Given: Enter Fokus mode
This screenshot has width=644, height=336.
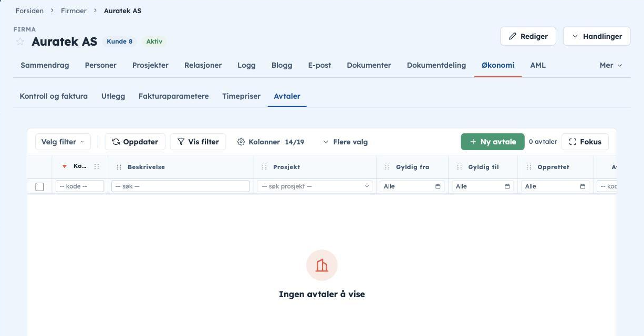Looking at the screenshot, I should pyautogui.click(x=585, y=142).
